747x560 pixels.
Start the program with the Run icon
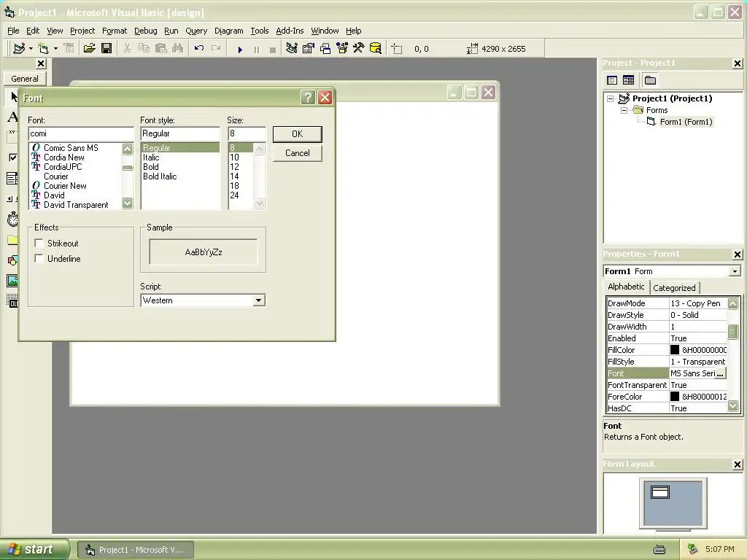(x=240, y=49)
